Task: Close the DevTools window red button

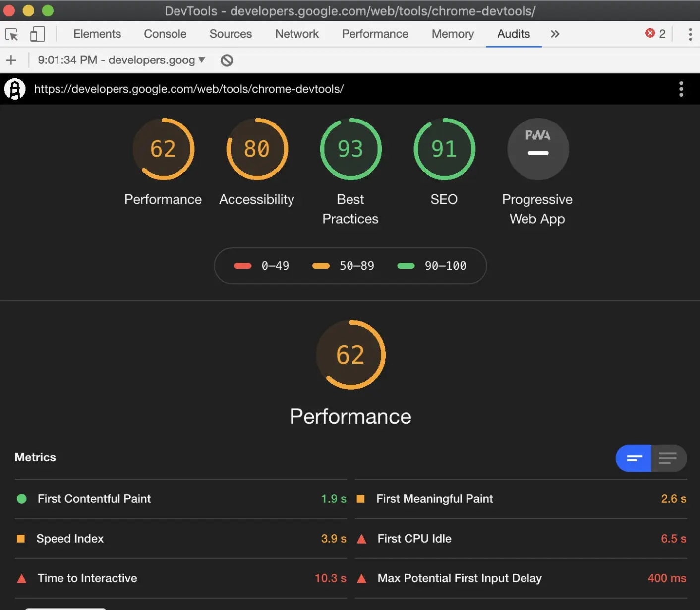Action: [9, 10]
